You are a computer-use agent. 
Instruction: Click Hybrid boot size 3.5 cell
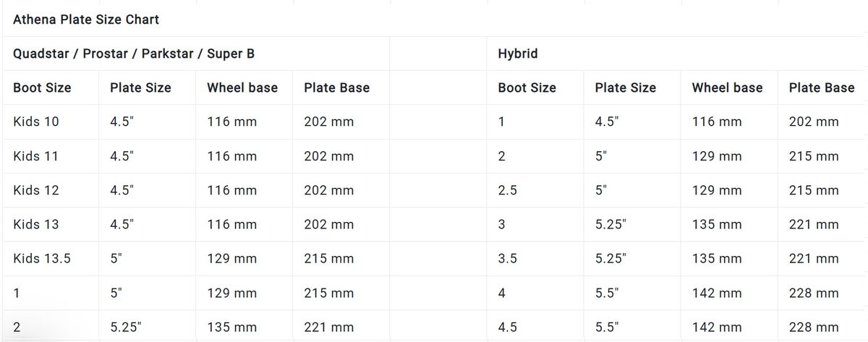507,258
